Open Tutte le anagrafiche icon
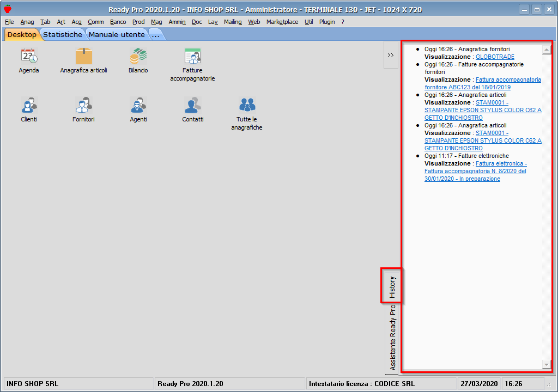The width and height of the screenshot is (558, 392). point(247,105)
